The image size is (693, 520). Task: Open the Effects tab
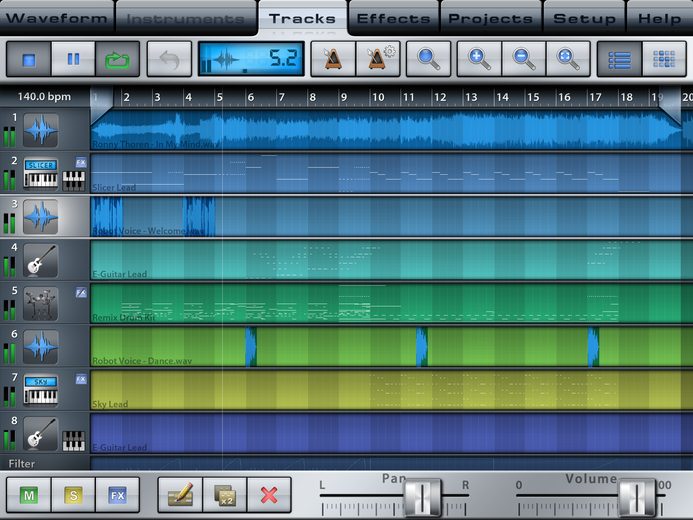(x=393, y=18)
